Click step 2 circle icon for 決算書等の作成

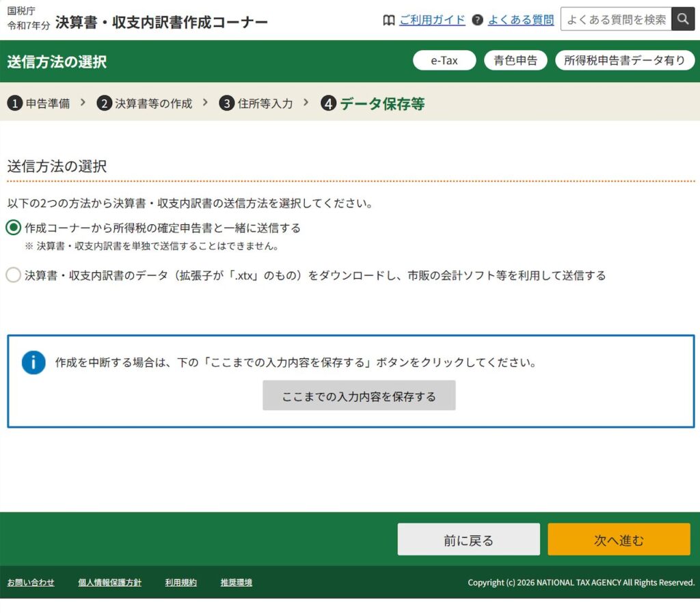point(104,103)
